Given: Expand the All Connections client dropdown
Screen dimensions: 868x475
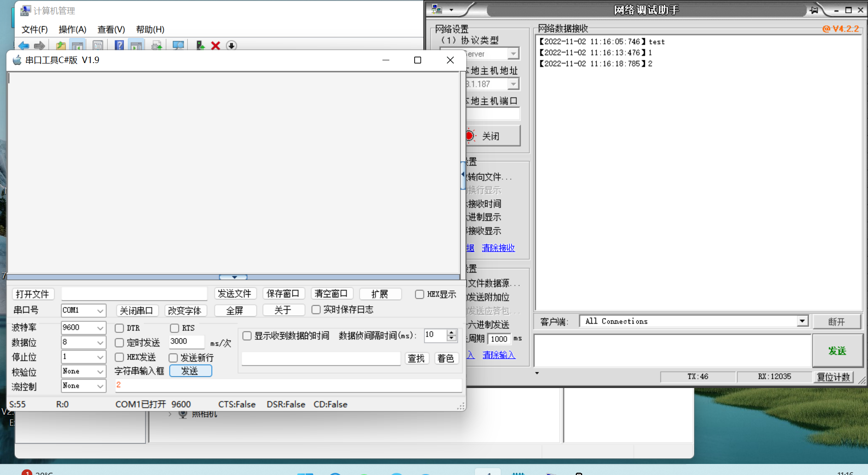Looking at the screenshot, I should coord(803,321).
